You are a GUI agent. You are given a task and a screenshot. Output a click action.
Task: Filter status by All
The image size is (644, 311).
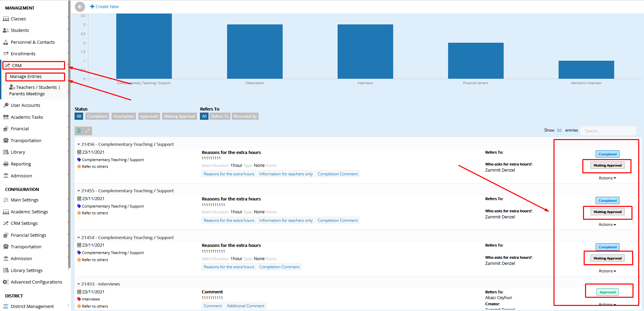(x=79, y=116)
